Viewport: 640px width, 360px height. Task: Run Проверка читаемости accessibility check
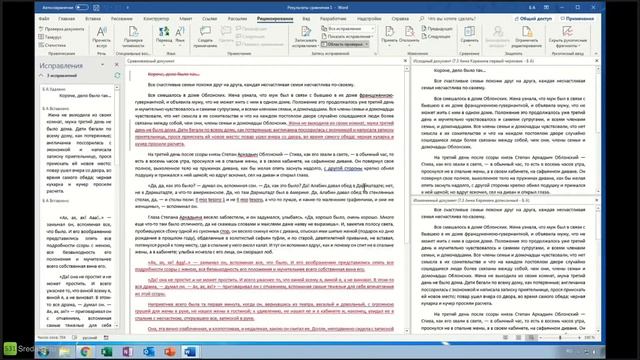pos(133,37)
